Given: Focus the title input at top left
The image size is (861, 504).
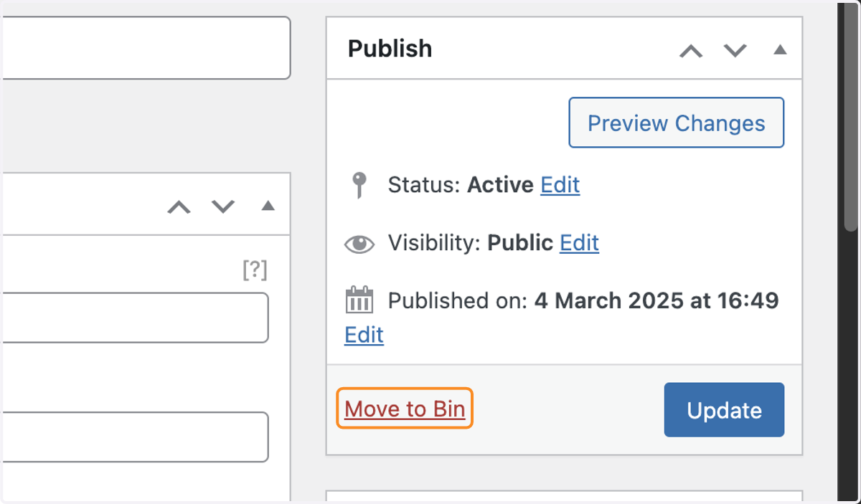Looking at the screenshot, I should (x=145, y=48).
